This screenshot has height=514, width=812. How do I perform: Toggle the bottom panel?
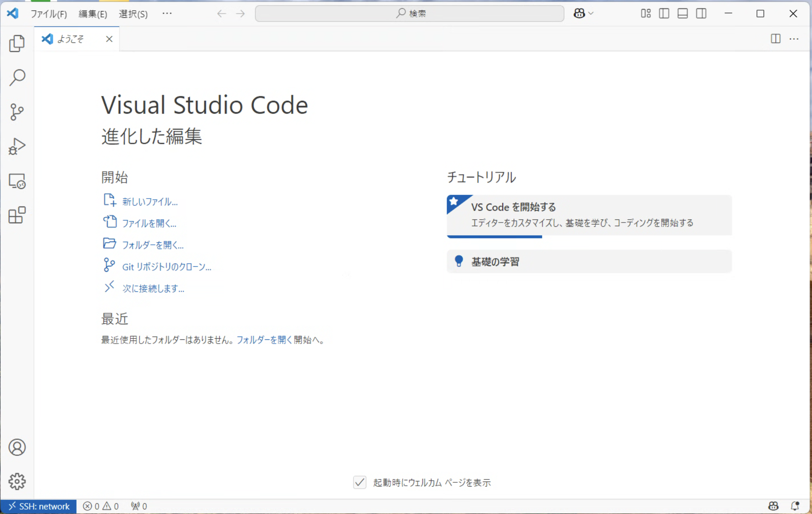tap(683, 14)
